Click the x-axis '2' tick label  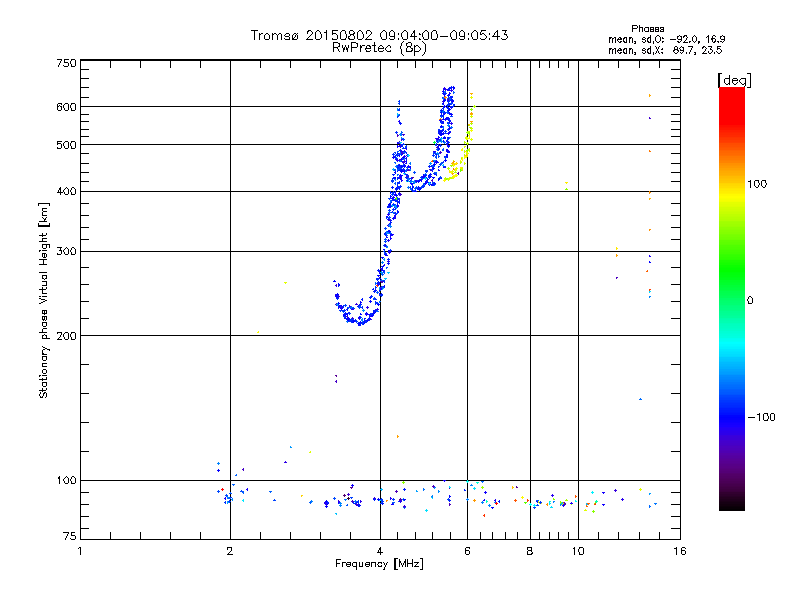[x=230, y=551]
